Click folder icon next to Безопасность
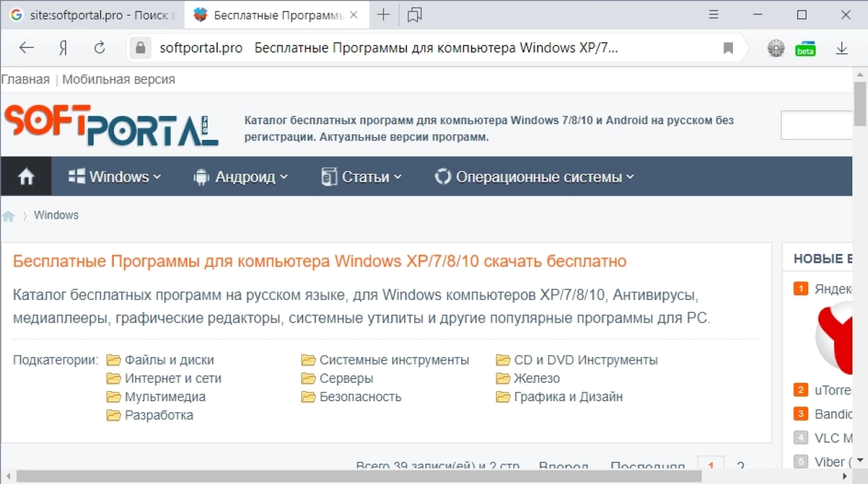Image resolution: width=868 pixels, height=484 pixels. pos(309,396)
